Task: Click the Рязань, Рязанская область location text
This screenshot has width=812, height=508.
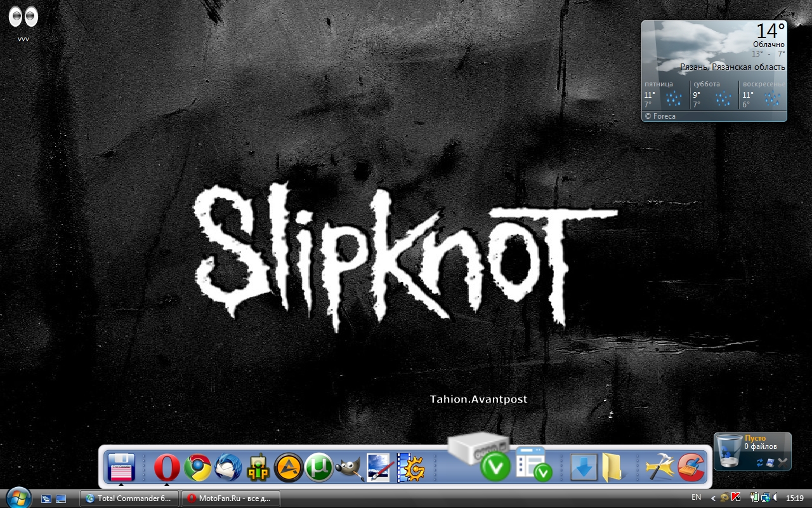Action: coord(733,67)
